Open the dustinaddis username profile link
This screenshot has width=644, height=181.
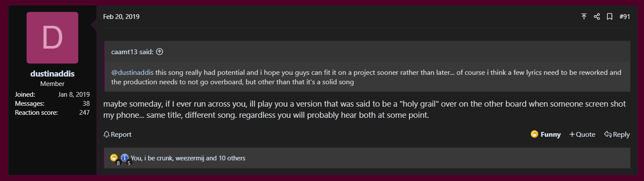point(53,74)
